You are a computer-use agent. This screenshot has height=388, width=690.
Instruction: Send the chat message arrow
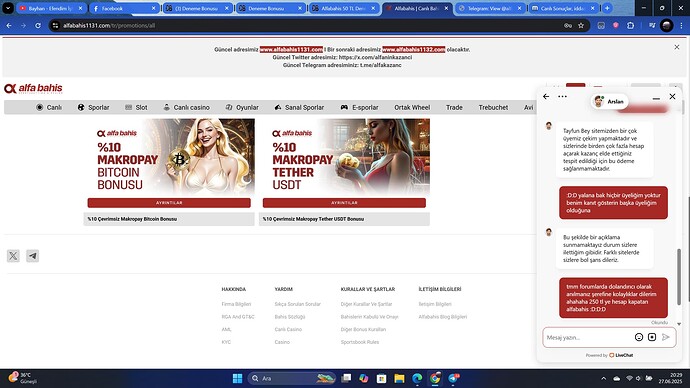pyautogui.click(x=666, y=337)
